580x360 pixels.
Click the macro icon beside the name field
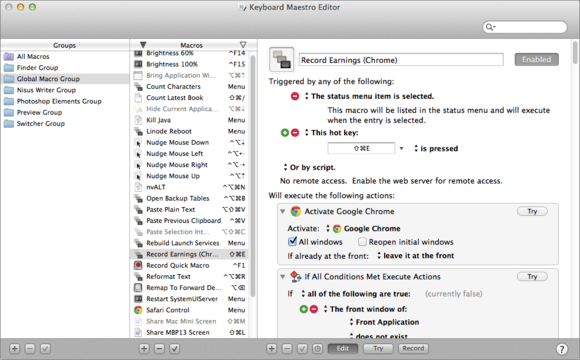coord(281,60)
